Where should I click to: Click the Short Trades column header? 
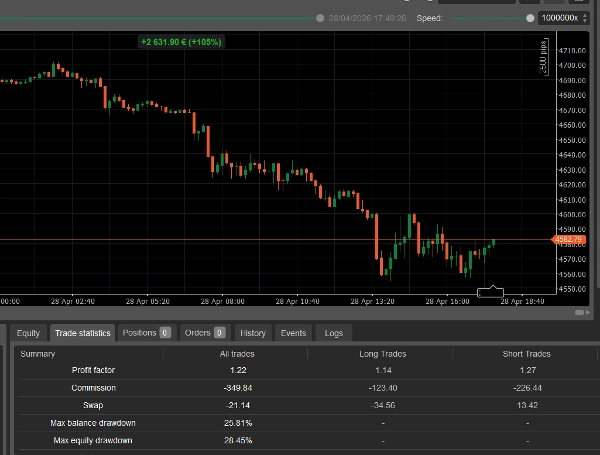tap(527, 354)
